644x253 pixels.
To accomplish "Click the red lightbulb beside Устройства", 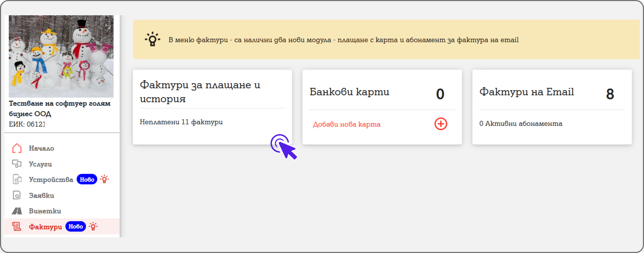I will [x=105, y=179].
